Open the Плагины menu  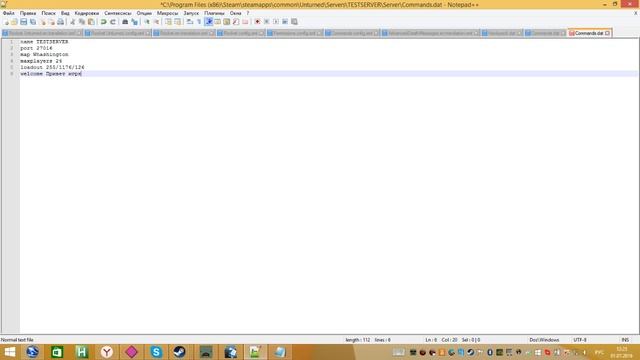[x=214, y=13]
